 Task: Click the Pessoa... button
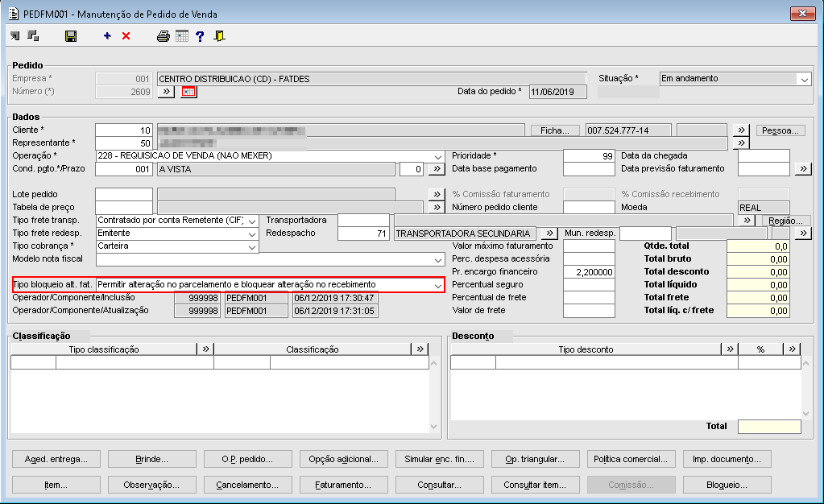(781, 130)
